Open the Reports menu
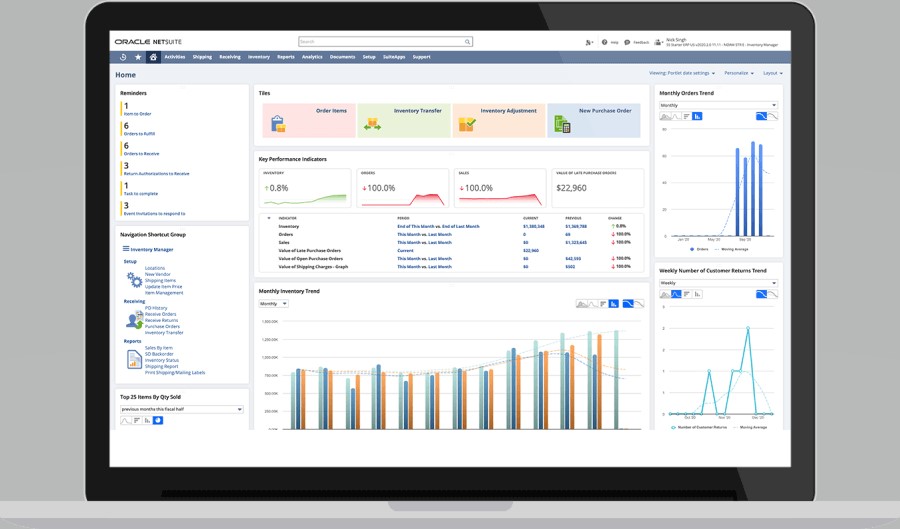The width and height of the screenshot is (900, 529). (x=286, y=57)
